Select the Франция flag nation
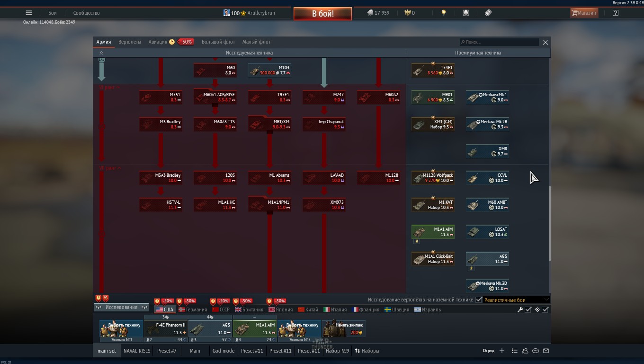644x364 pixels. [x=366, y=309]
